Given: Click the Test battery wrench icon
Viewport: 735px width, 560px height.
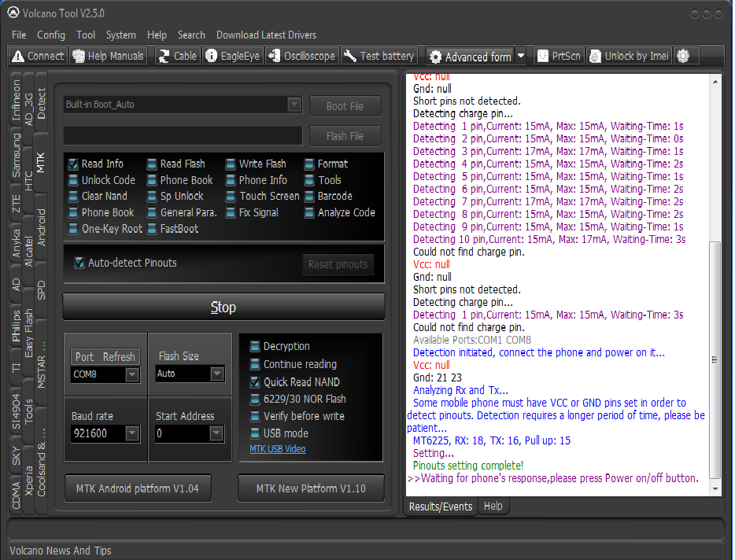Looking at the screenshot, I should click(x=350, y=56).
